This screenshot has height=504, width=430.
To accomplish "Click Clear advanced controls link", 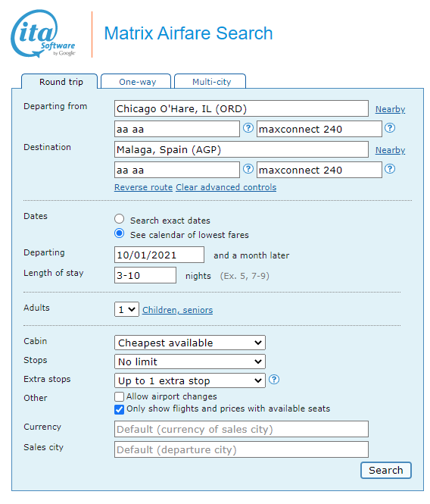I will tap(226, 187).
